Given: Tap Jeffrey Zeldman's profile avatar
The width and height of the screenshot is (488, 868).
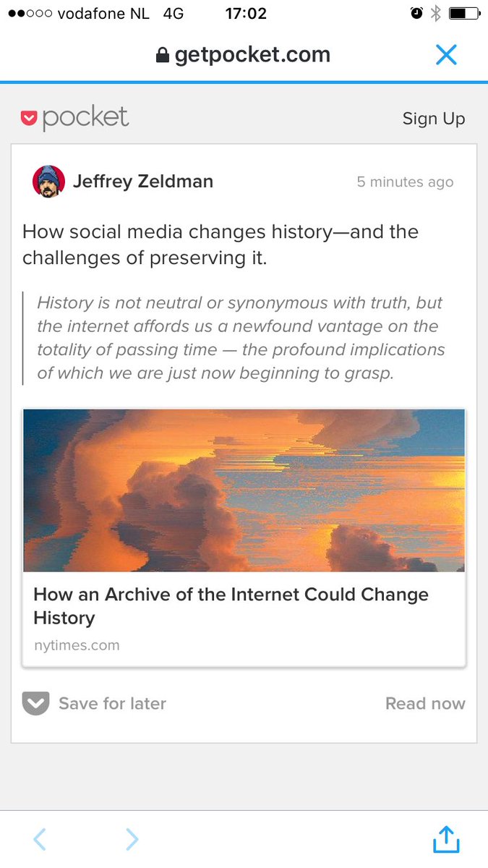Looking at the screenshot, I should tap(49, 182).
